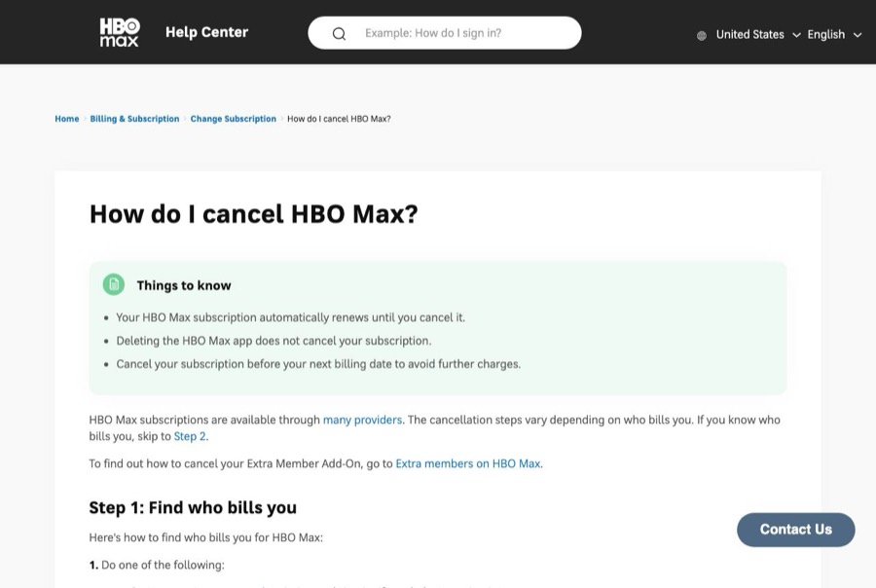Open the English language dropdown
This screenshot has height=588, width=876.
coord(834,35)
